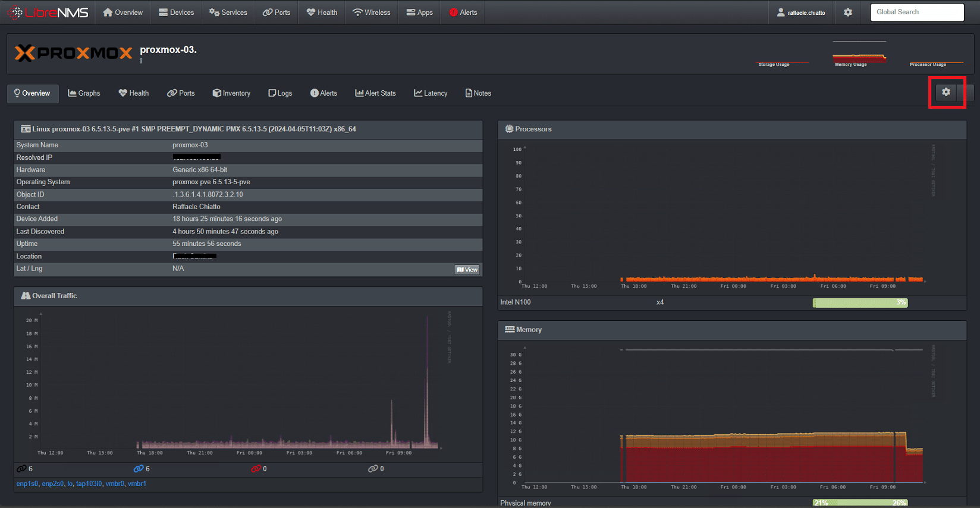The width and height of the screenshot is (980, 508).
Task: Click the Hardware value Generic x86 64-bit
Action: coord(200,170)
